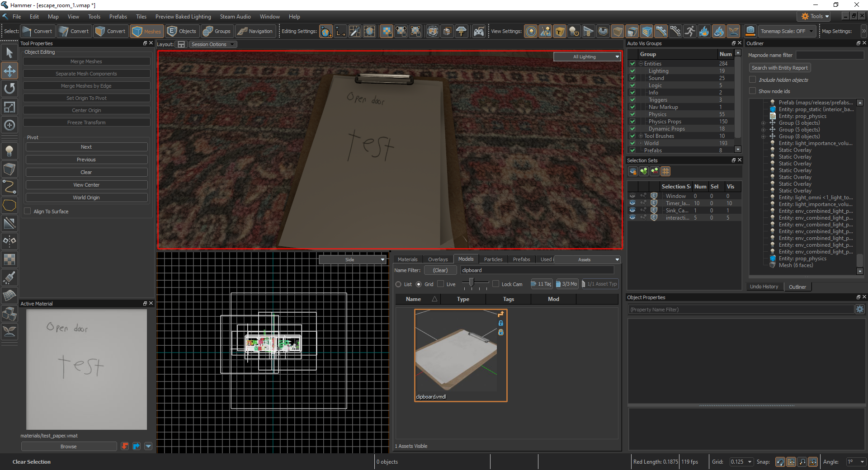Open the Entity lightbulb tool
Viewport: 868px width, 470px height.
[x=9, y=151]
